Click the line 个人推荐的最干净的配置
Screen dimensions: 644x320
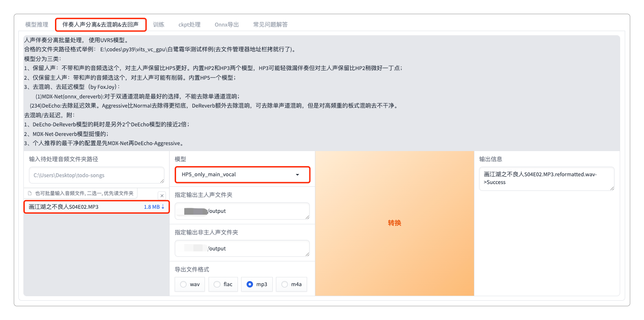(x=104, y=143)
